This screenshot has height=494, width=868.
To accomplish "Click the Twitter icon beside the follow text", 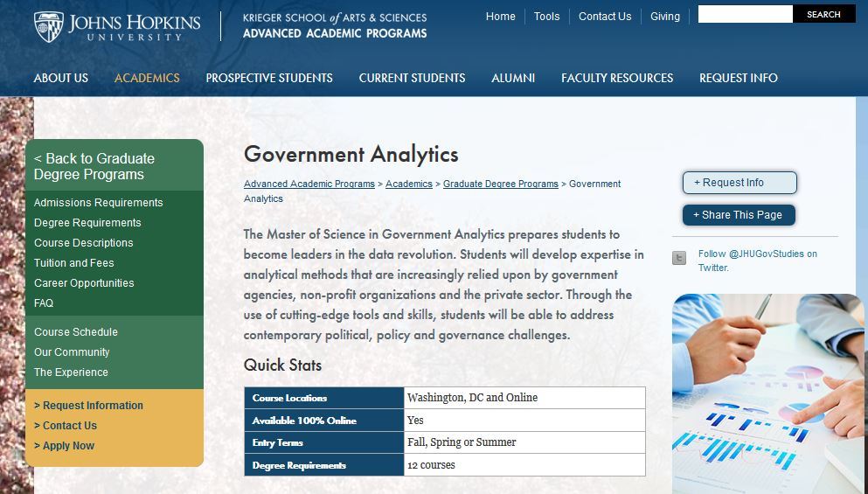I will [x=678, y=258].
